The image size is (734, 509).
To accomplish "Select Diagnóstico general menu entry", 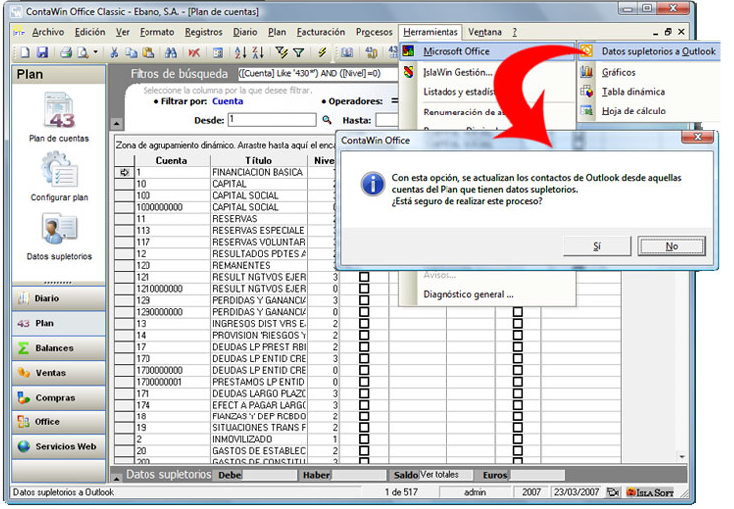I will click(x=469, y=295).
